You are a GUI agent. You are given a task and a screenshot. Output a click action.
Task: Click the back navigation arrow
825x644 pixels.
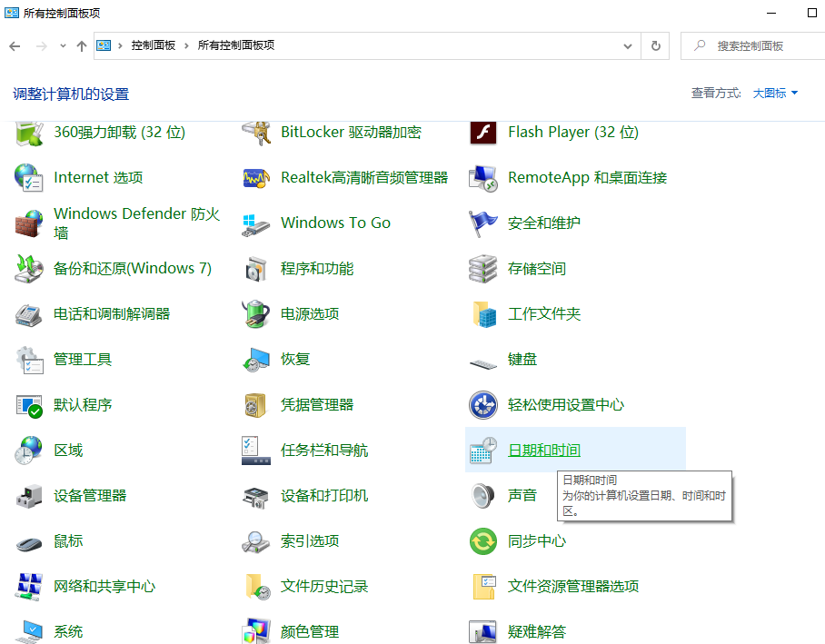click(x=15, y=45)
